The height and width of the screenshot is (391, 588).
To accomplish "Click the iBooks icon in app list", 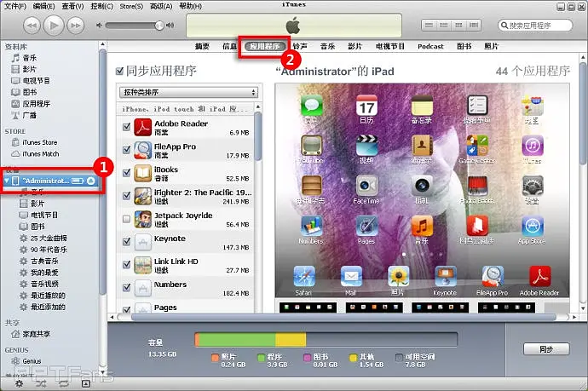I will (x=142, y=173).
